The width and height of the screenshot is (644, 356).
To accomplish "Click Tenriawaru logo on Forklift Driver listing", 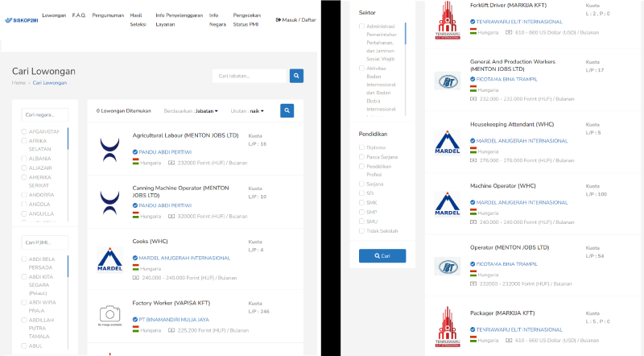I will [448, 20].
